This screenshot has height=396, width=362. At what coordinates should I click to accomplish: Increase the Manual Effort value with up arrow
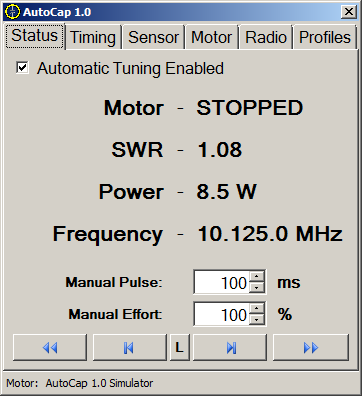pyautogui.click(x=256, y=309)
